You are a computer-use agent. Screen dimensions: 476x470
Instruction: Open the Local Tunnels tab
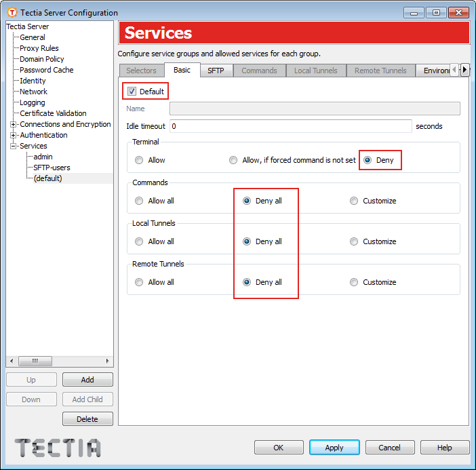316,71
